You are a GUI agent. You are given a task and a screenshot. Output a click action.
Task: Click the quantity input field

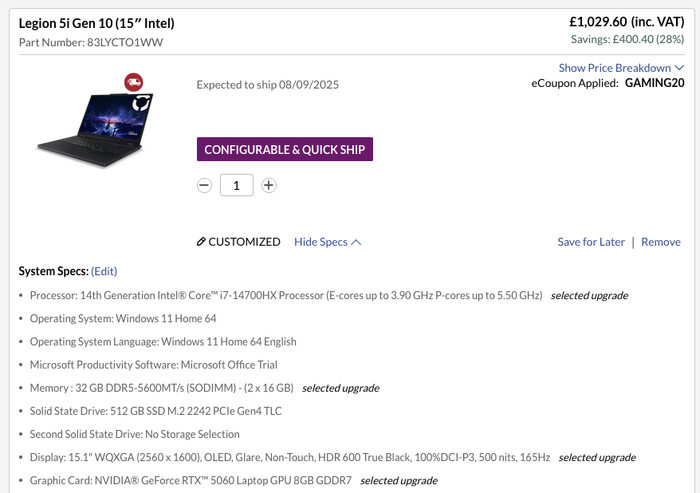(x=236, y=185)
